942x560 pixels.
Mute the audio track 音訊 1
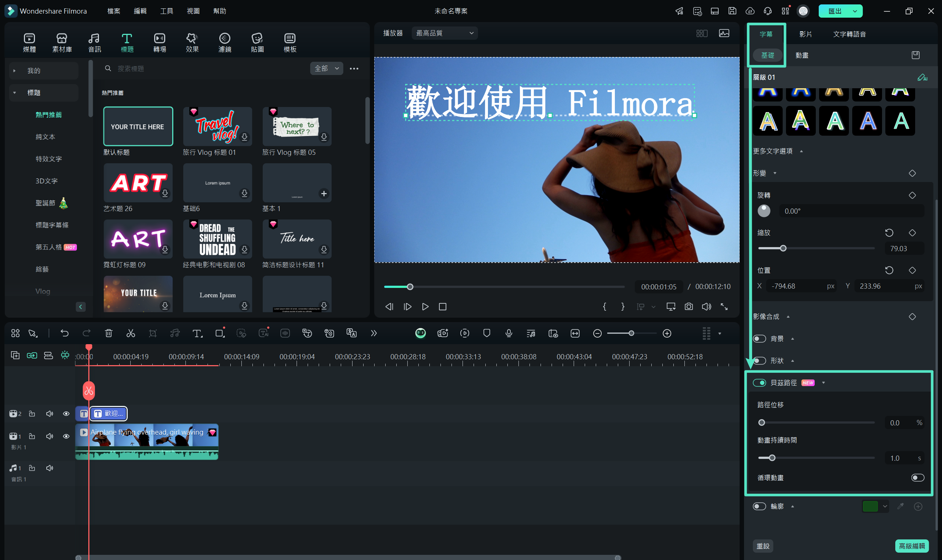click(49, 468)
